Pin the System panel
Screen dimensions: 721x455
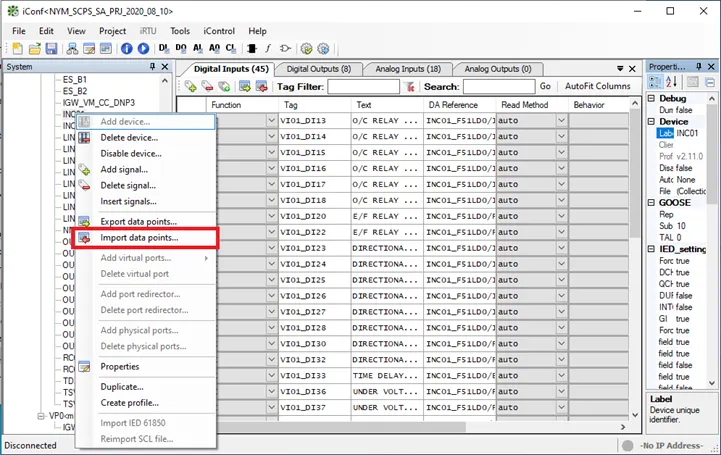point(152,67)
